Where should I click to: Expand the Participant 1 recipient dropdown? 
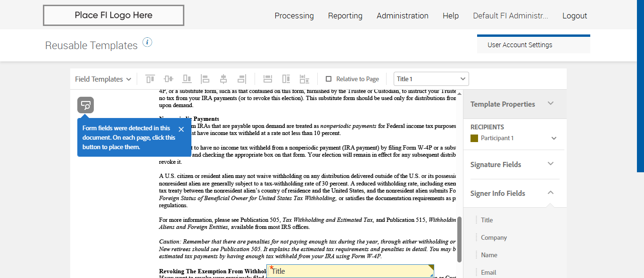(x=554, y=138)
